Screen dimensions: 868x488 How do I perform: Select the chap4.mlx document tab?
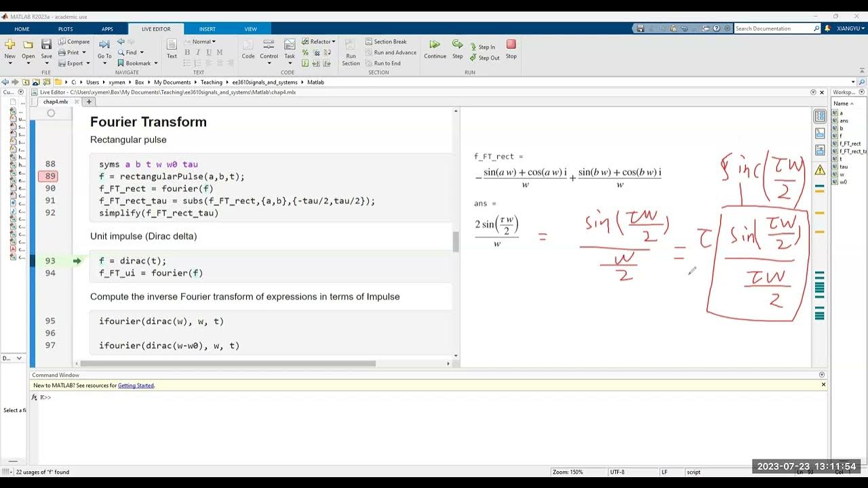click(56, 102)
